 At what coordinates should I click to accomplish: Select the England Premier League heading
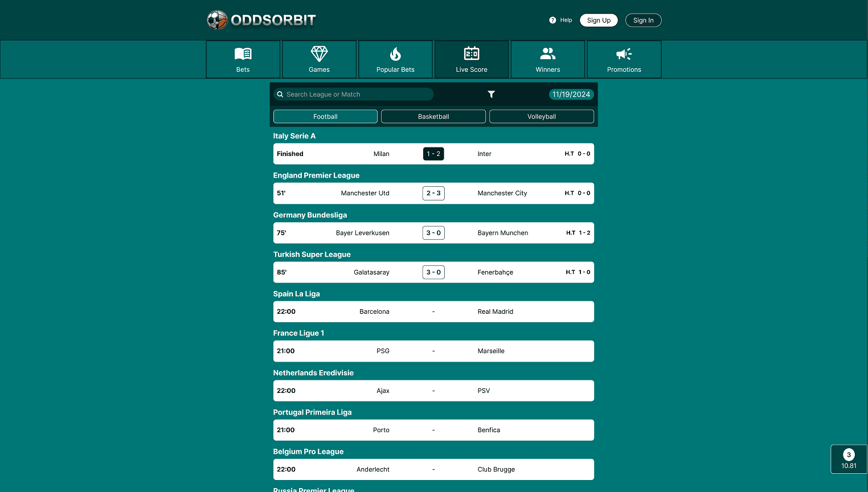(x=316, y=175)
